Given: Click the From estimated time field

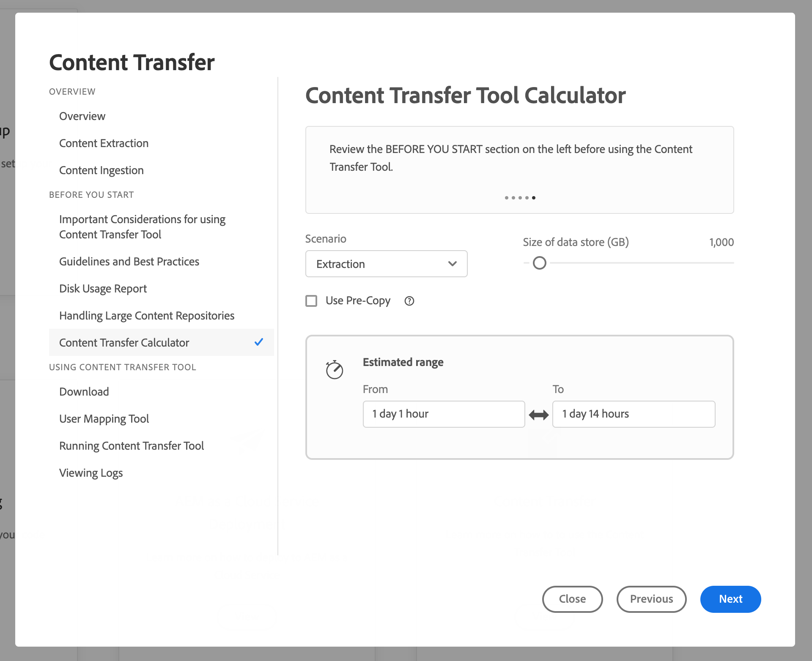Looking at the screenshot, I should click(x=443, y=414).
